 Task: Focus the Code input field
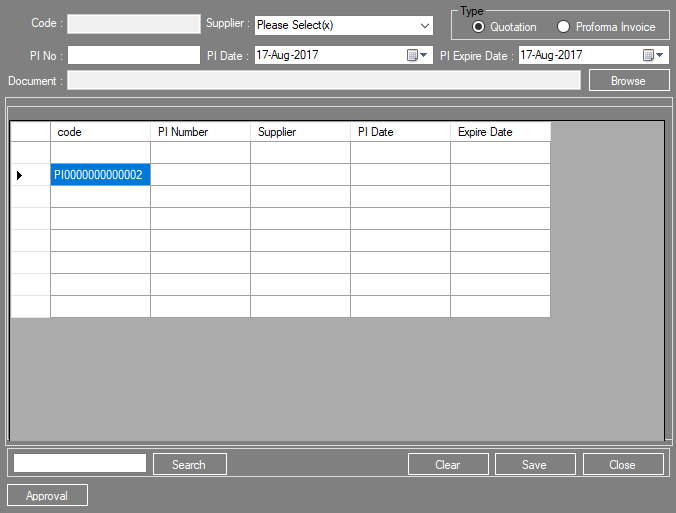pyautogui.click(x=134, y=24)
